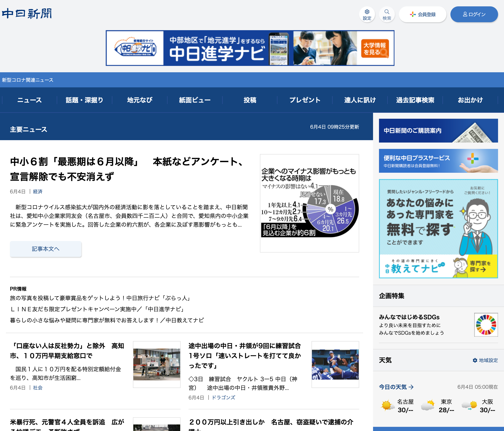Image resolution: width=504 pixels, height=431 pixels.
Task: Open the 設定 gear settings icon
Action: 367,14
